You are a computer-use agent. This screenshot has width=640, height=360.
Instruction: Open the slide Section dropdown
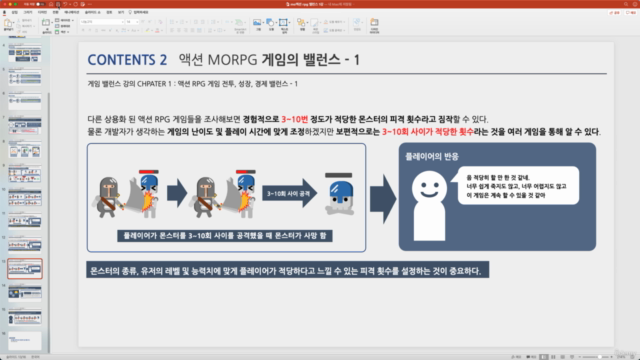click(x=62, y=31)
